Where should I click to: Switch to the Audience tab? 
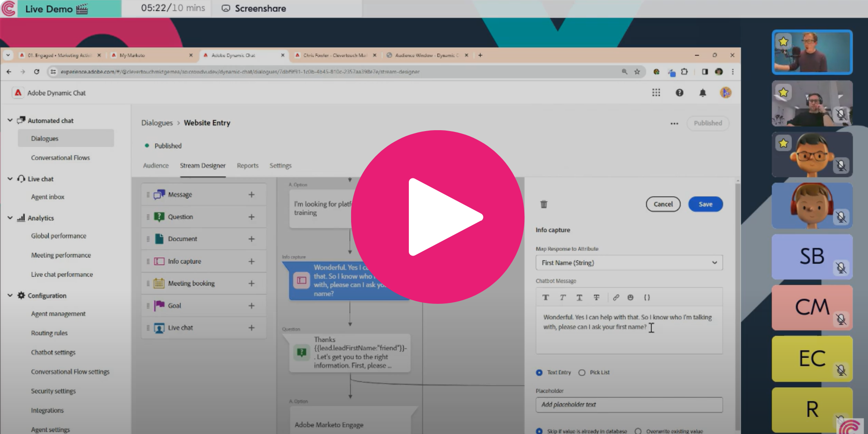[x=156, y=165]
